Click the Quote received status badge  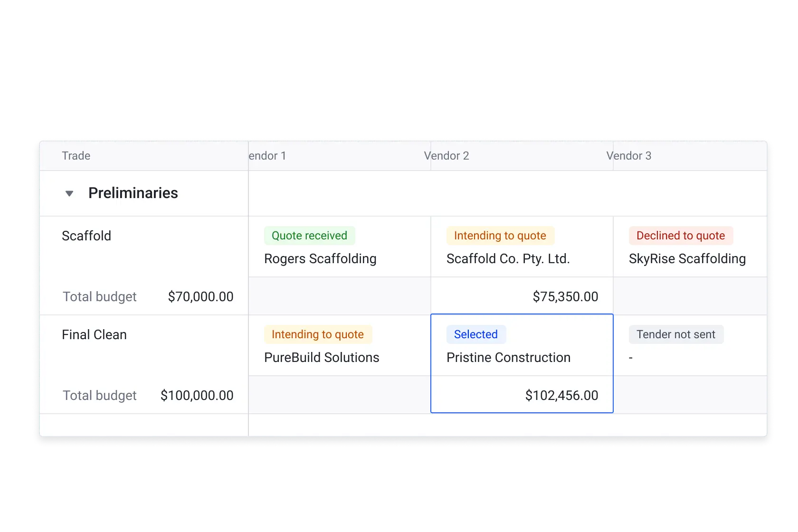pos(309,236)
